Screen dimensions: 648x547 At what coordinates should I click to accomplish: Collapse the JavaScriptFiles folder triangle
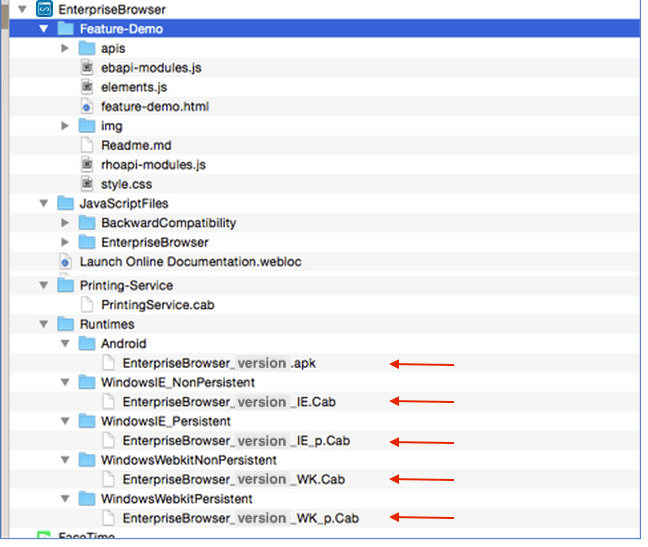point(43,203)
